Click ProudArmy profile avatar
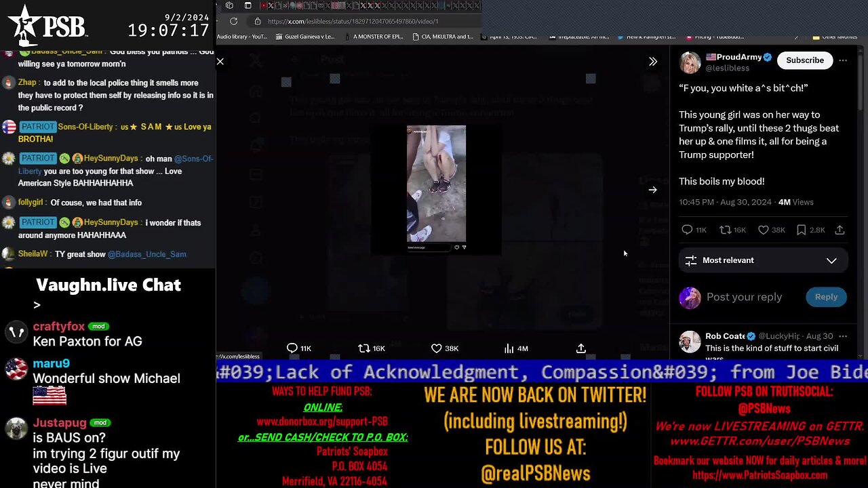868x488 pixels. pos(690,62)
